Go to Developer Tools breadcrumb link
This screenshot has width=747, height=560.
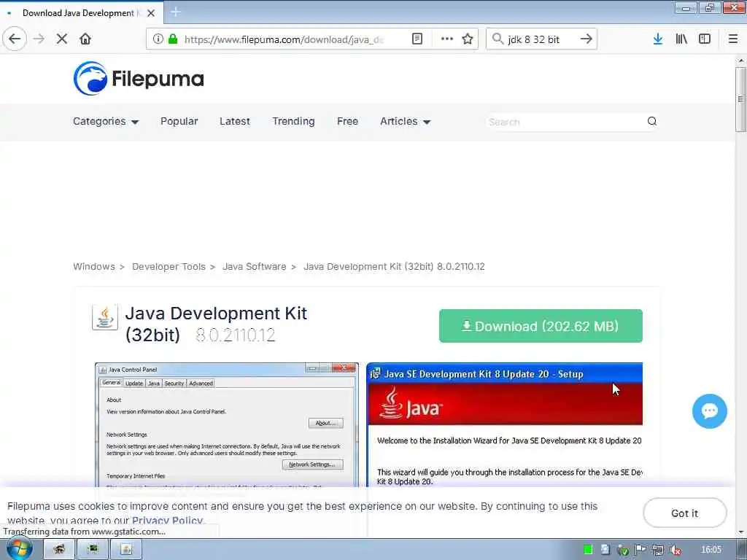click(169, 267)
